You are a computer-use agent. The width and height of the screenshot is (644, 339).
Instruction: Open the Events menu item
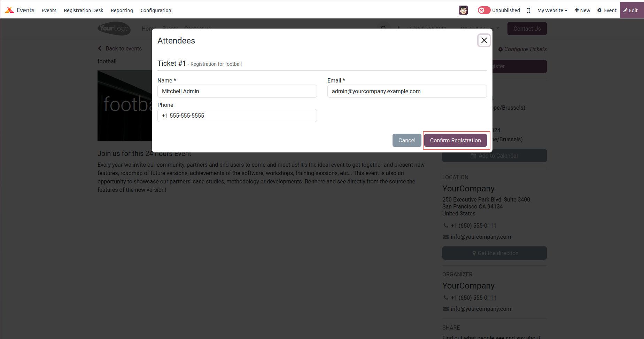tap(49, 10)
